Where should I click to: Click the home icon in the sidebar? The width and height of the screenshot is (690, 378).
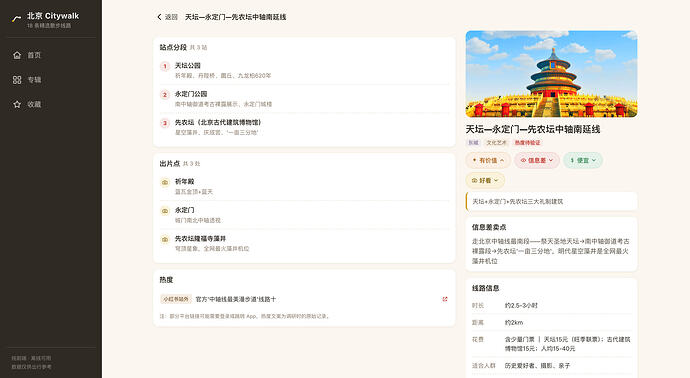click(x=17, y=55)
